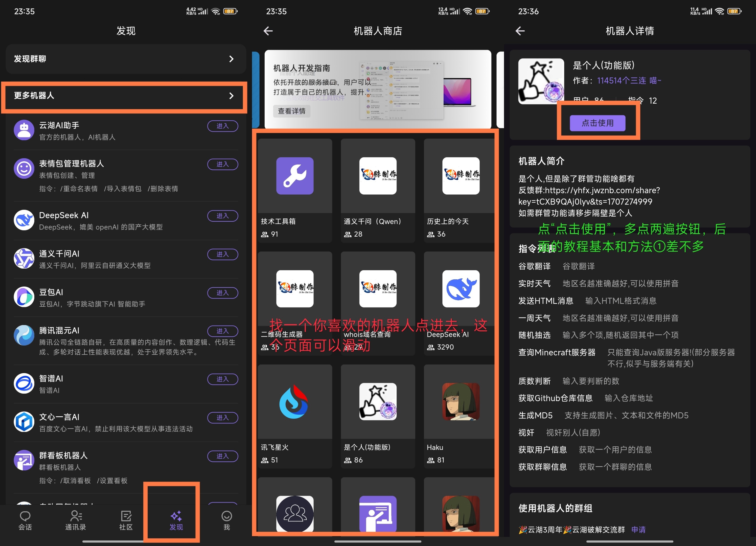The width and height of the screenshot is (756, 546).
Task: Tap the battery indicator in the 发现 status bar
Action: click(x=230, y=11)
